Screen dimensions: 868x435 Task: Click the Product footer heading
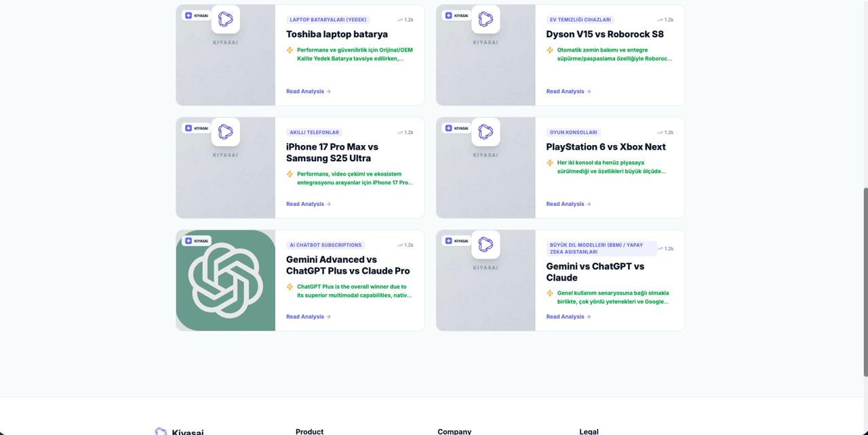309,432
